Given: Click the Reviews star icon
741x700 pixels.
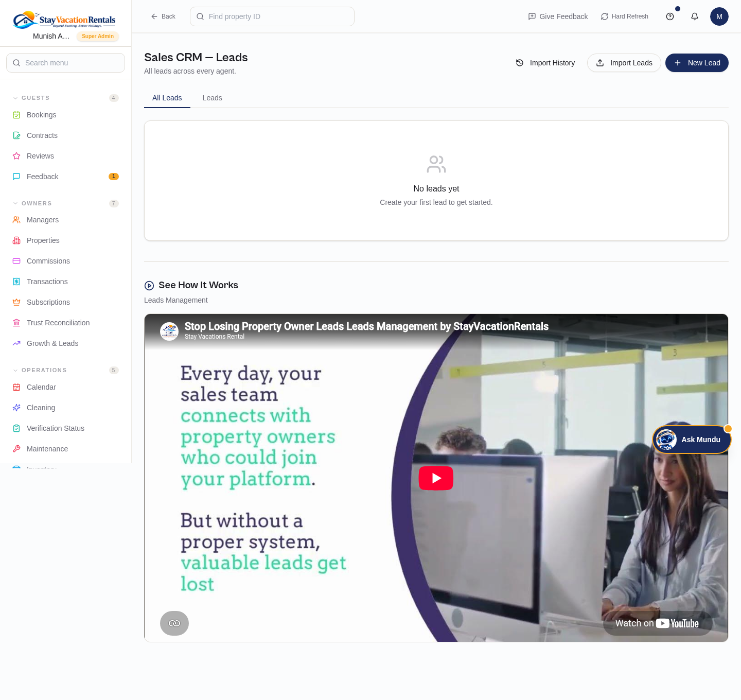Looking at the screenshot, I should tap(16, 156).
